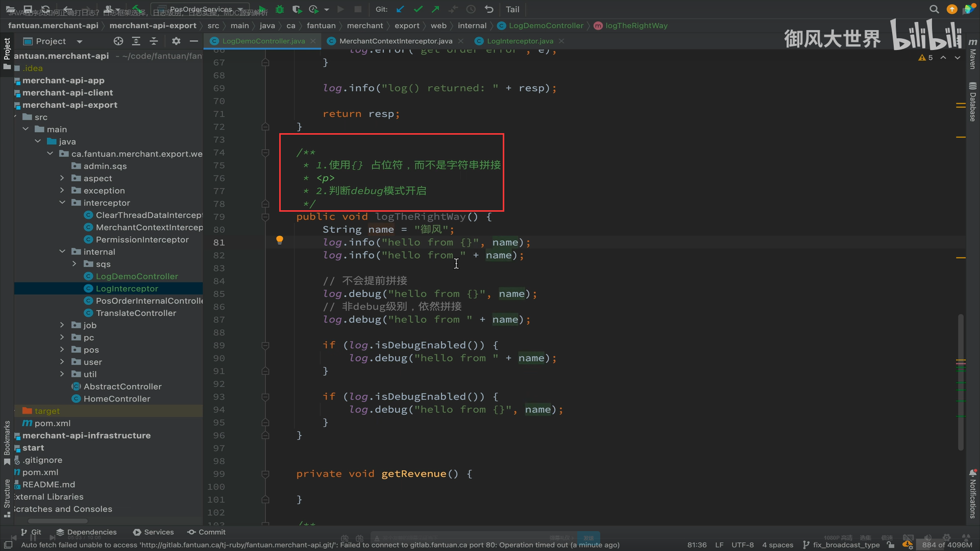Collapse the internal package
The width and height of the screenshot is (980, 551).
tap(62, 252)
